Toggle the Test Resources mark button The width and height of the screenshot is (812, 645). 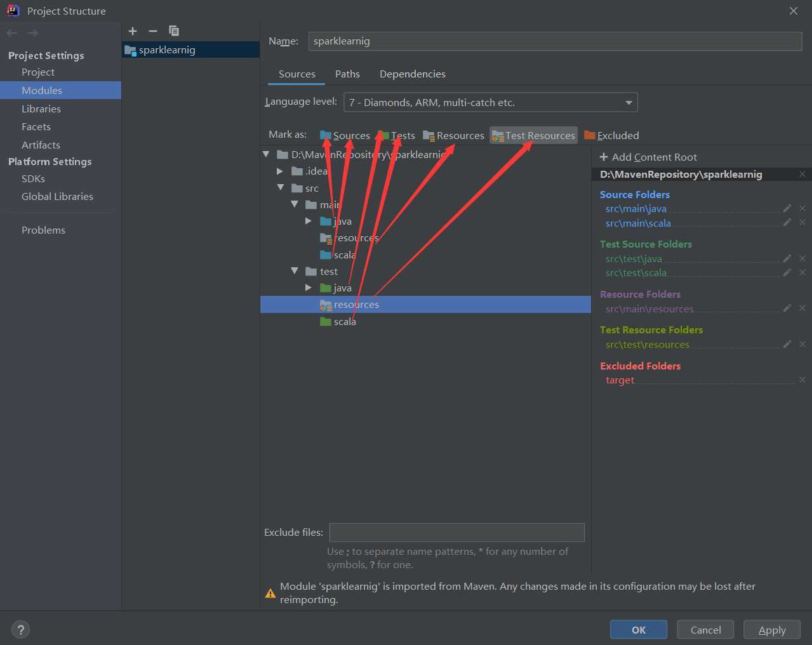(533, 135)
